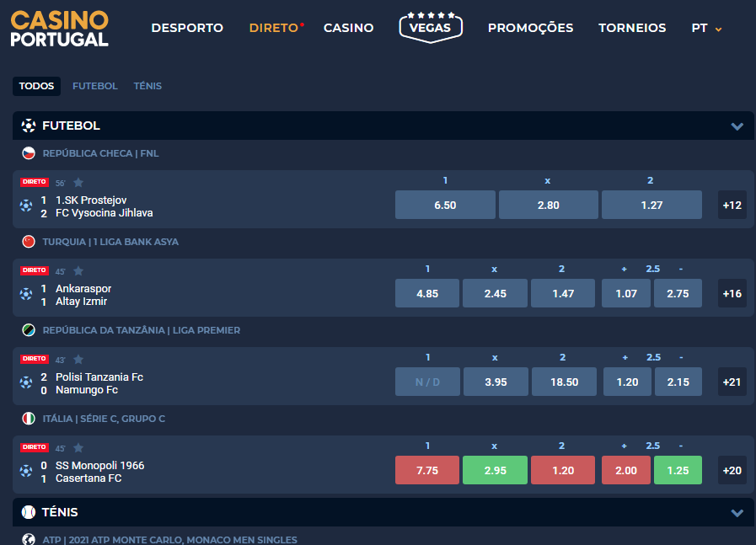Bet 1.47 on Altay Izmir win
Screen dimensions: 756x545
563,293
